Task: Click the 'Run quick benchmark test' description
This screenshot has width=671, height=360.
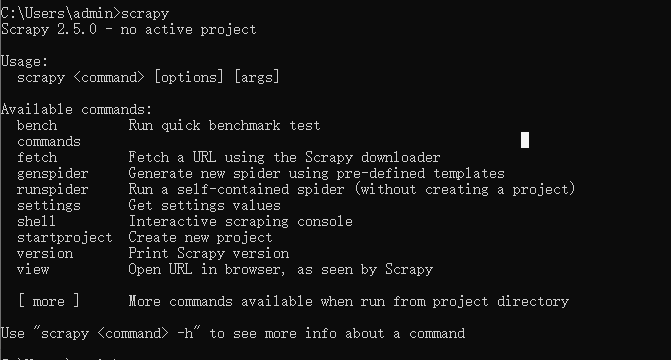Action: pos(224,125)
